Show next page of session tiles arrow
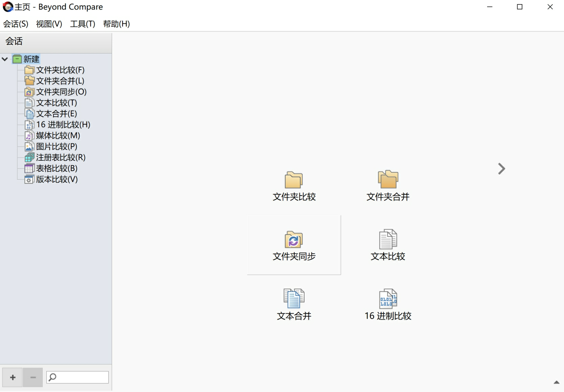Viewport: 564px width, 392px height. (501, 169)
